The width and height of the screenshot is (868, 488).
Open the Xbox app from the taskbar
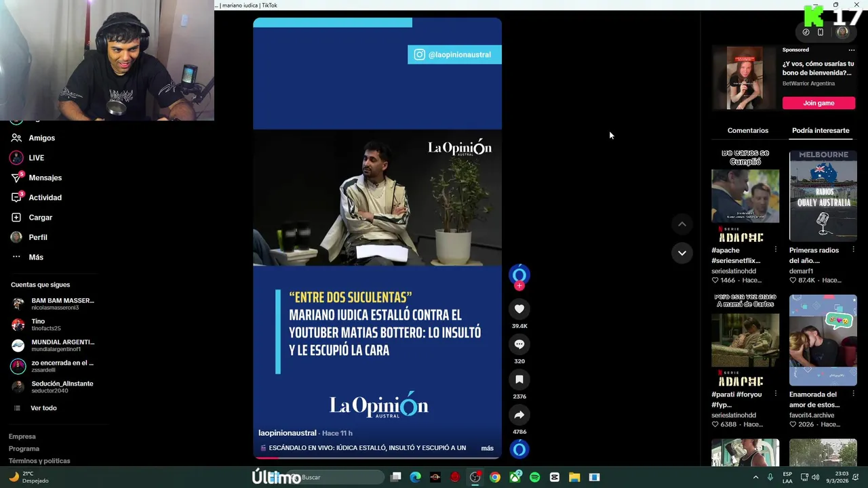coord(515,477)
